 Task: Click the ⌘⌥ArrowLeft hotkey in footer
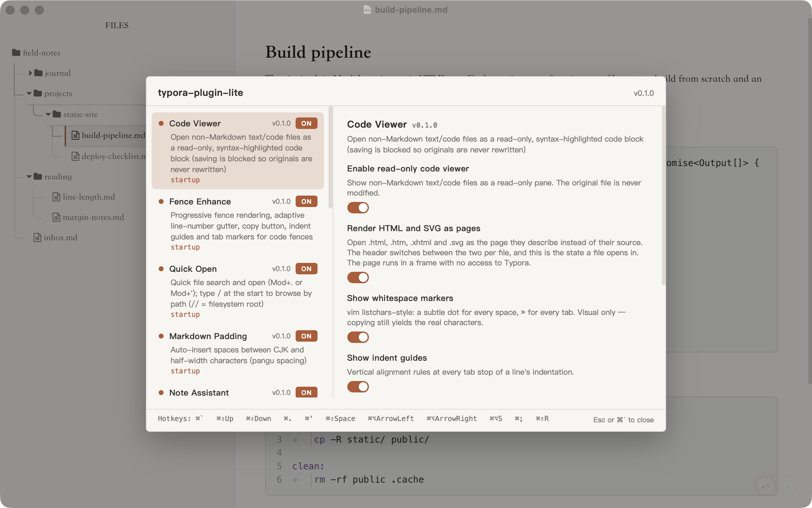click(390, 419)
